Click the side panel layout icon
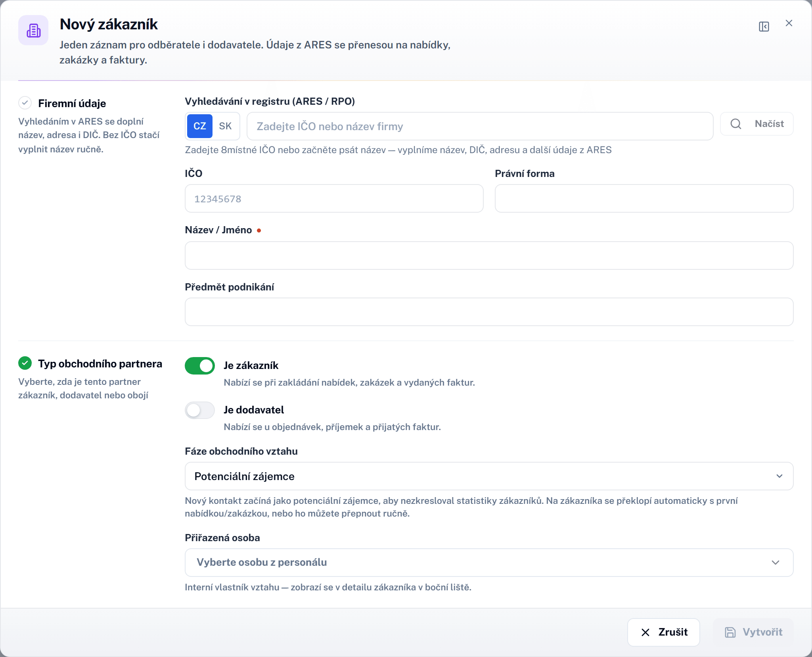Image resolution: width=812 pixels, height=657 pixels. [x=764, y=27]
